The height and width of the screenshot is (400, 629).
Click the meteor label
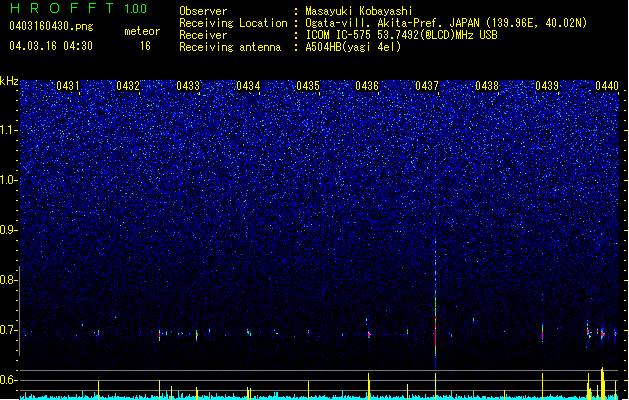pyautogui.click(x=142, y=31)
